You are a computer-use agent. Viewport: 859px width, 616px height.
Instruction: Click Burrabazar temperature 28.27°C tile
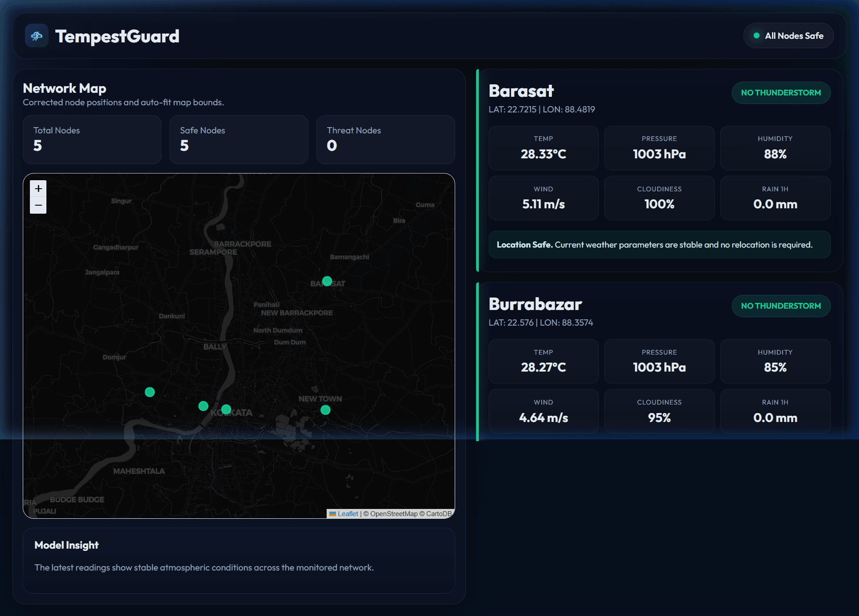pos(544,361)
